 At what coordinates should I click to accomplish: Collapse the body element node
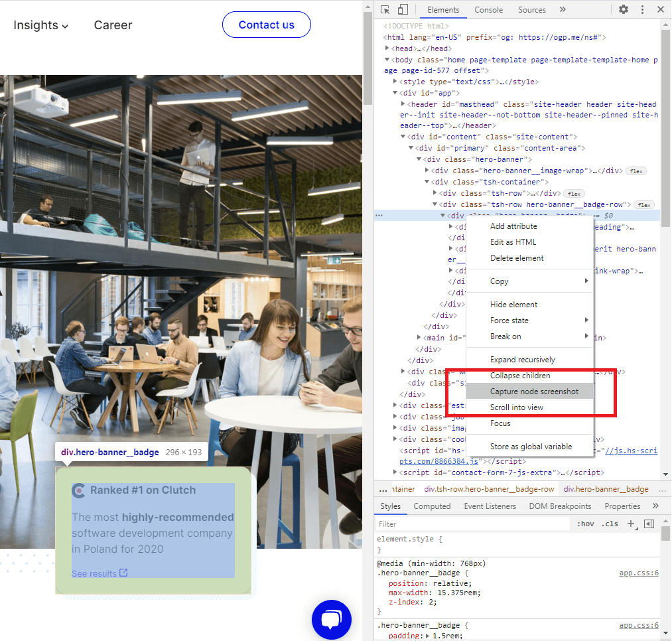click(387, 60)
